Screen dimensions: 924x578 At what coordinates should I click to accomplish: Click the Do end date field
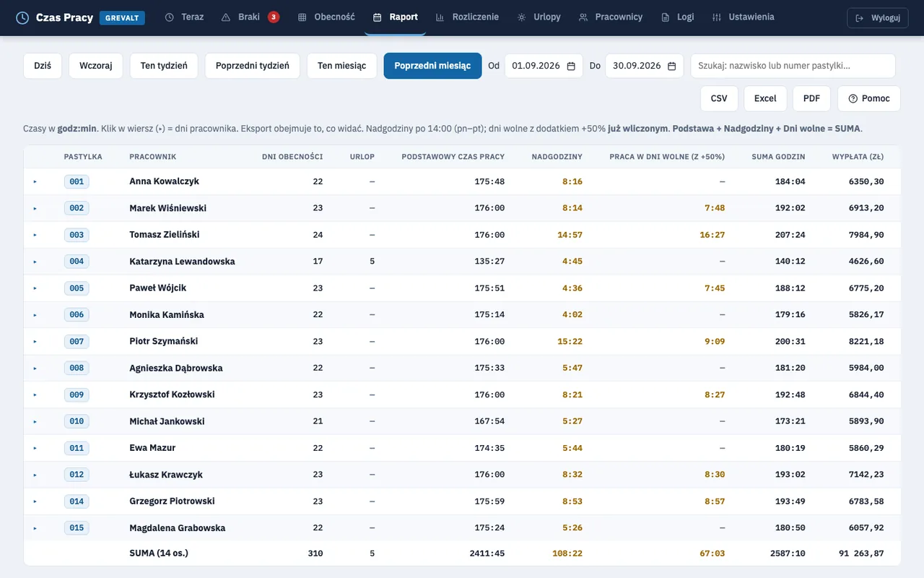[644, 66]
